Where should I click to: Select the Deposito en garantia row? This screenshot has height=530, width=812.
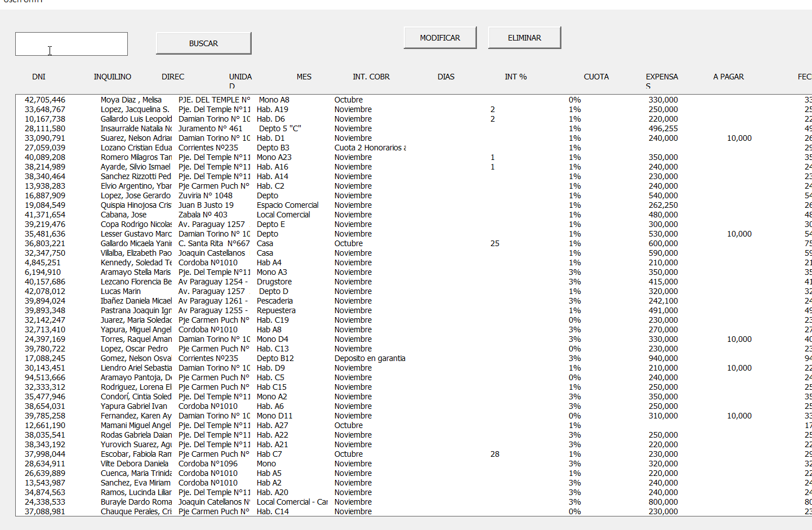tap(369, 358)
